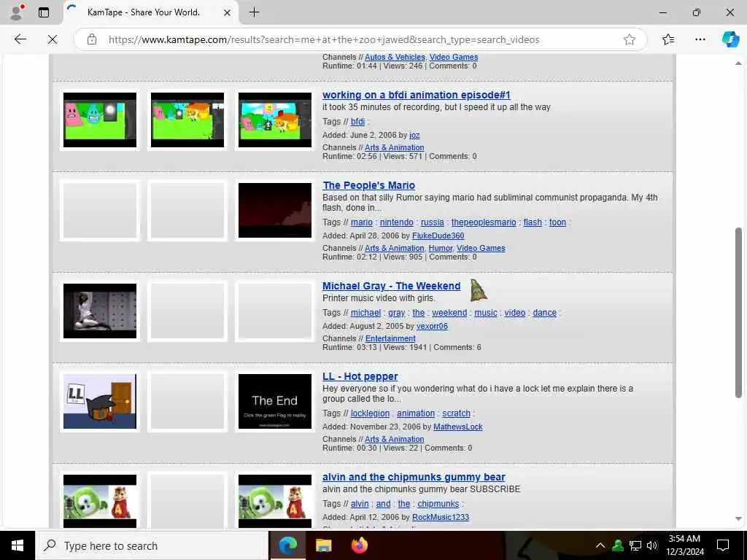The image size is (747, 560).
Task: Click the LL - Hot pepper first thumbnail
Action: (100, 402)
